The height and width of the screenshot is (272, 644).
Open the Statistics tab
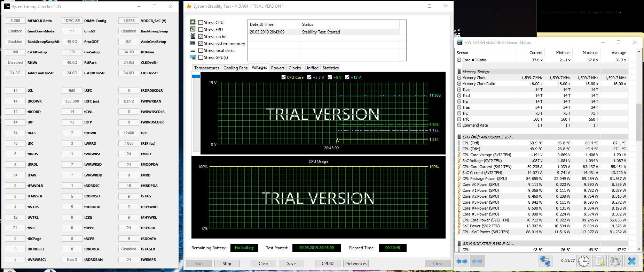click(x=330, y=68)
